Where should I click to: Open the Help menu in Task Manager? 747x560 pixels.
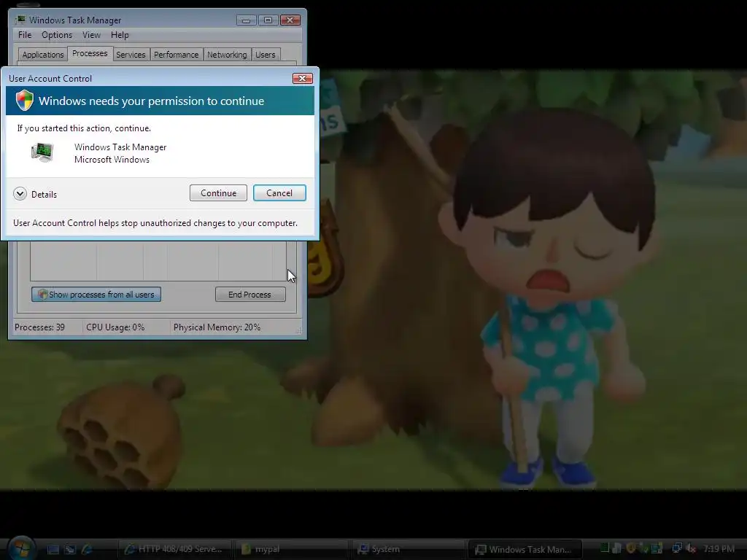click(120, 35)
